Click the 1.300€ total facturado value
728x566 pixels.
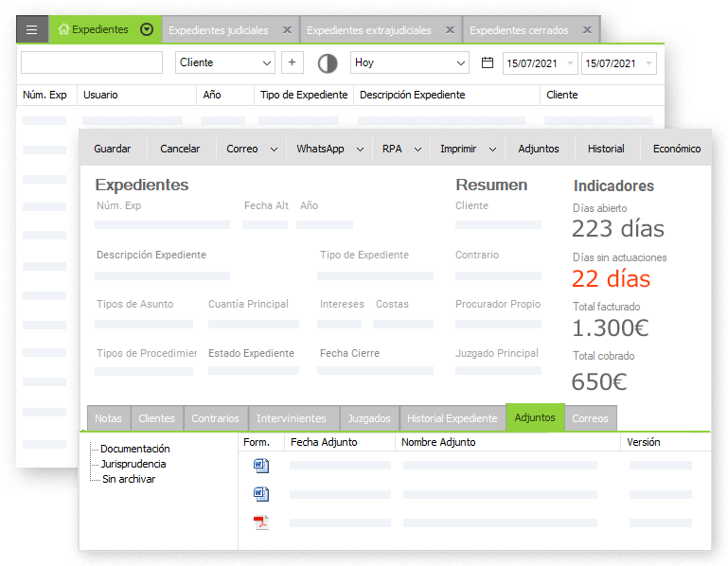click(610, 328)
